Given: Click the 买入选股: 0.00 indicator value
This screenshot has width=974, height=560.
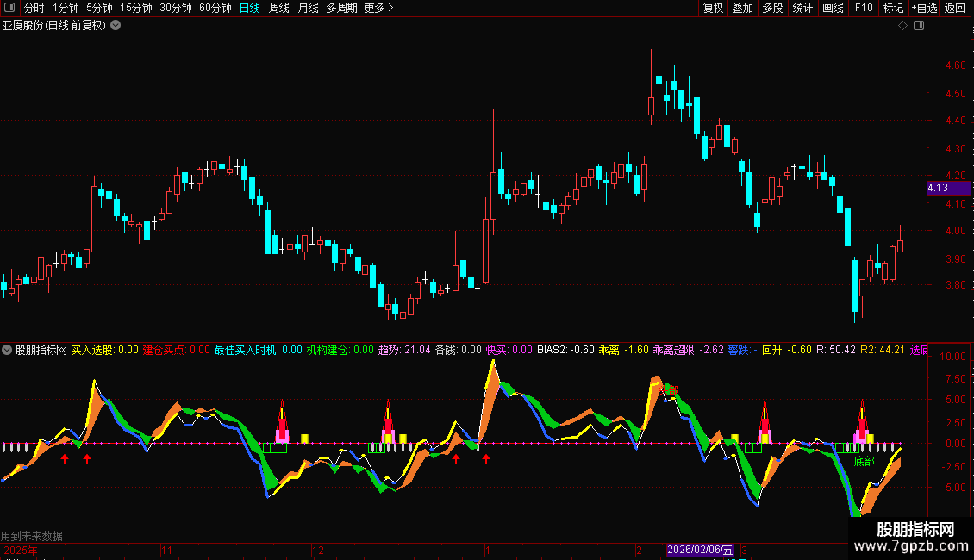Looking at the screenshot, I should 105,350.
